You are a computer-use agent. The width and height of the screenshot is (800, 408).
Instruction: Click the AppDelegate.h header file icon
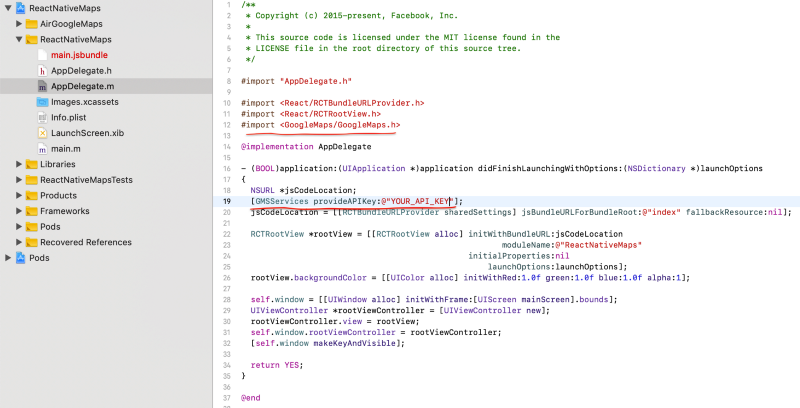42,70
